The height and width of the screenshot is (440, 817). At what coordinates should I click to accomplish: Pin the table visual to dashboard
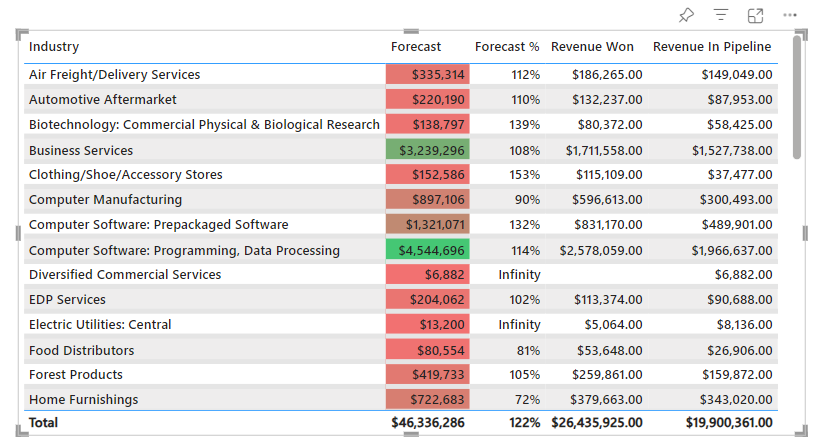click(686, 15)
